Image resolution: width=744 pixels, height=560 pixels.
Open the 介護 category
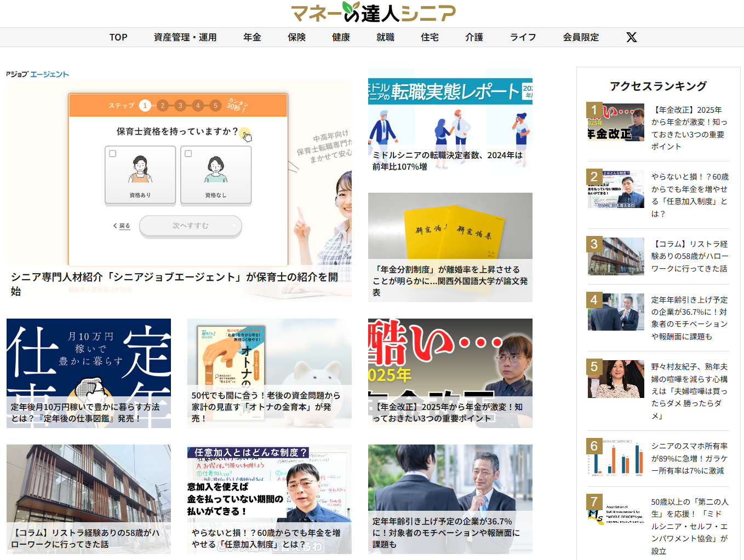click(474, 37)
